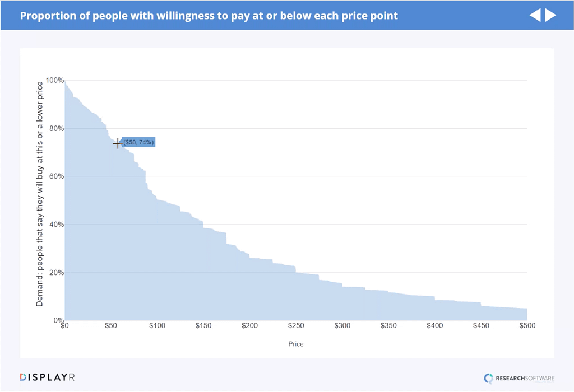This screenshot has width=574, height=392.
Task: Select the 100% label on the demand axis
Action: (55, 81)
